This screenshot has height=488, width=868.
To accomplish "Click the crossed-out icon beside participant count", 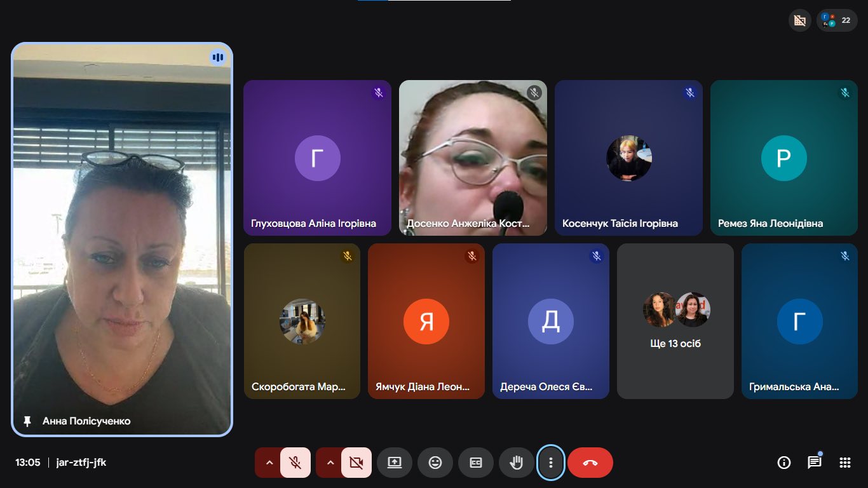I will pos(800,20).
